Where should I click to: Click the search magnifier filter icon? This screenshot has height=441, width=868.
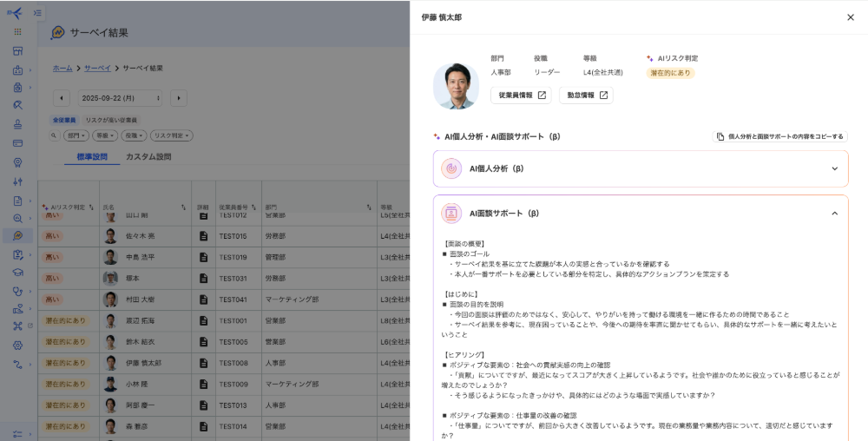point(54,135)
